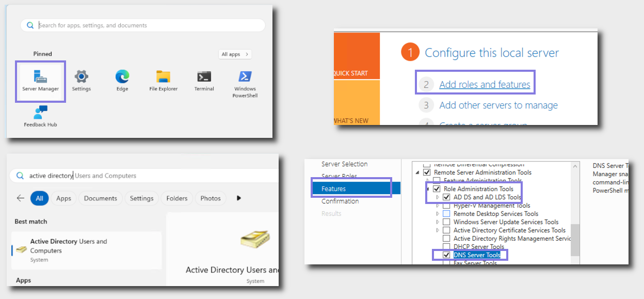The height and width of the screenshot is (299, 644).
Task: Switch to the Documents search filter
Action: click(101, 198)
